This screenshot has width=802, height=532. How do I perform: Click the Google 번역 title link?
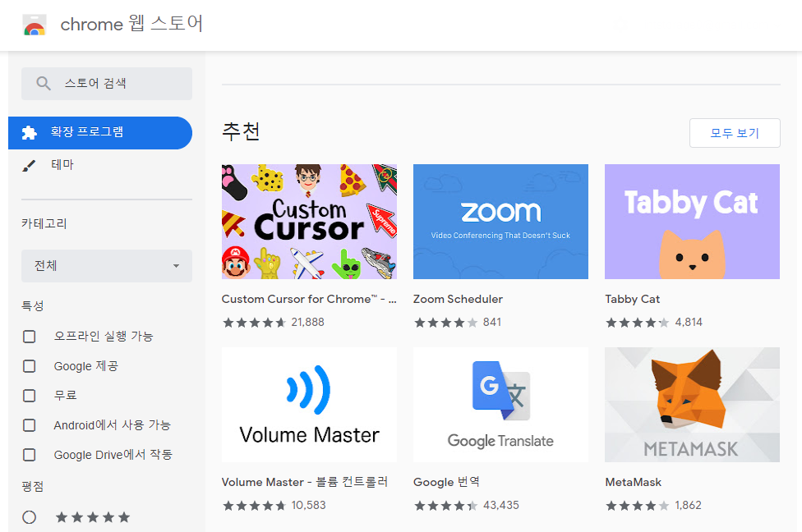coord(446,482)
